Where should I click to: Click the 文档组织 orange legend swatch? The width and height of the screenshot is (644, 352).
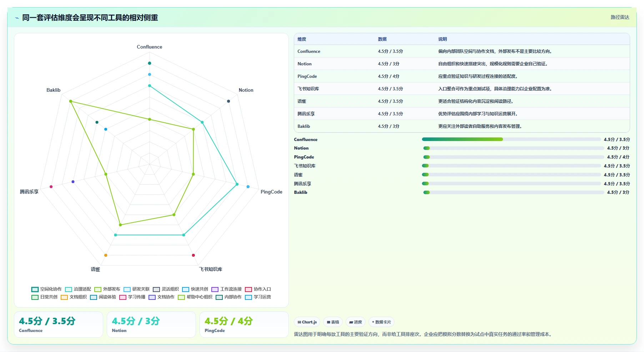[x=64, y=297]
